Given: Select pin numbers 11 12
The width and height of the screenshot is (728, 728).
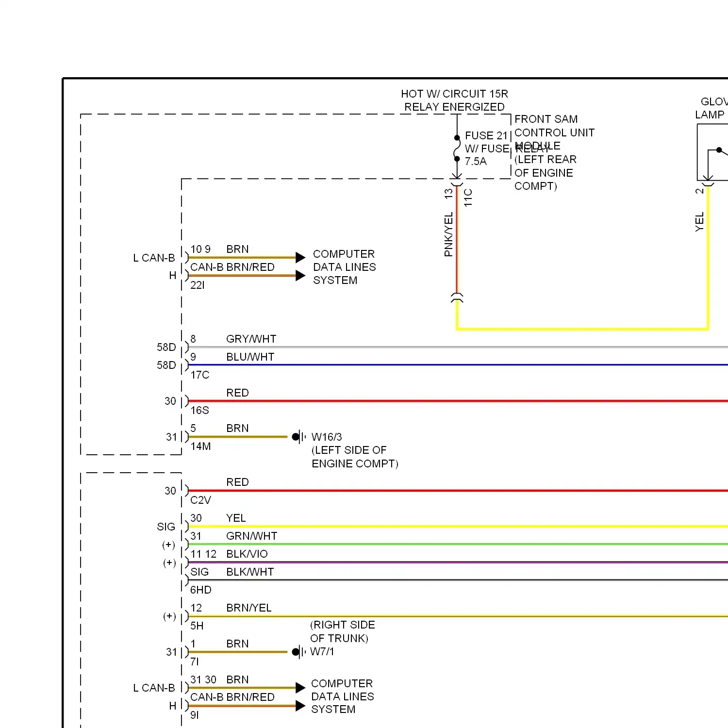Looking at the screenshot, I should tap(203, 554).
